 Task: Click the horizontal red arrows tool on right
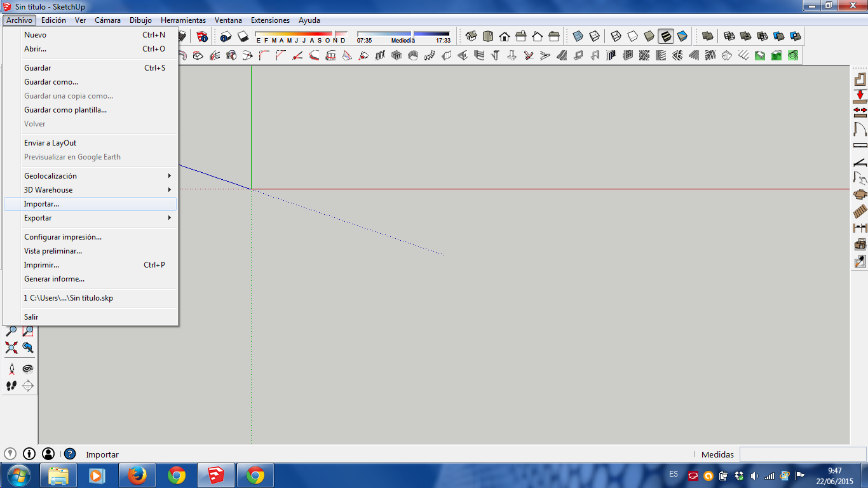coord(860,112)
